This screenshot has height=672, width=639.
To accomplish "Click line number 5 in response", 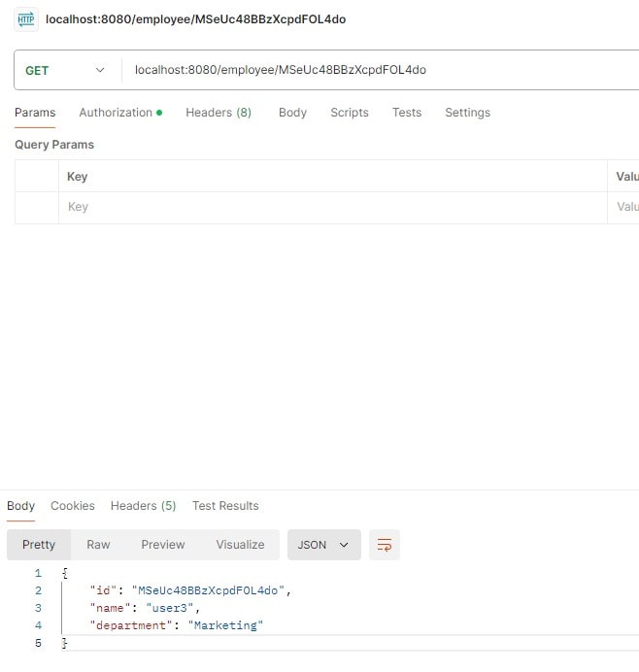I will [38, 643].
